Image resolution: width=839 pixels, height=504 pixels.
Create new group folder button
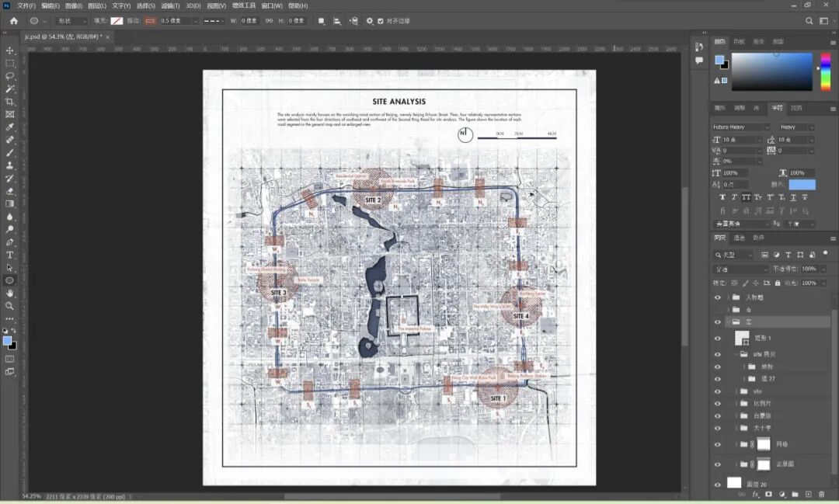click(795, 495)
